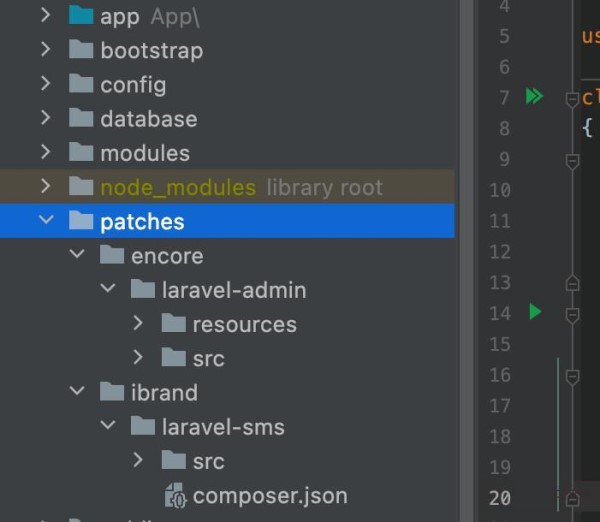This screenshot has width=600, height=522.
Task: Collapse the encore folder
Action: pyautogui.click(x=77, y=256)
